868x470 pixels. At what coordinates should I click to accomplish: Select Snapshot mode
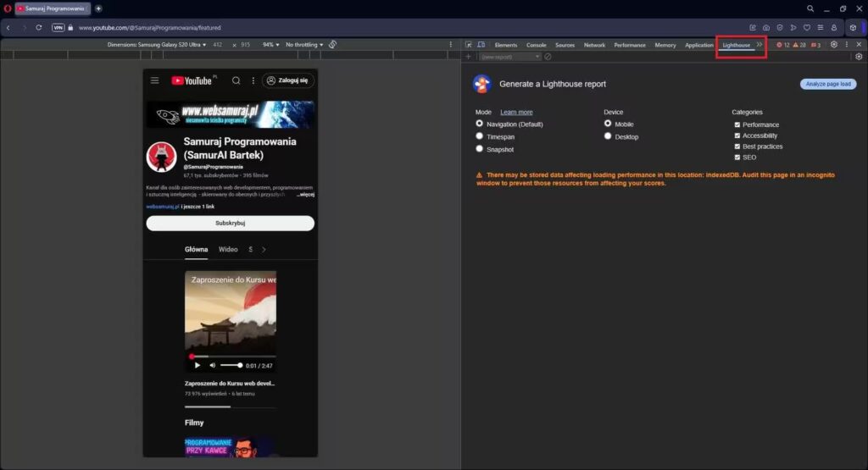click(480, 149)
